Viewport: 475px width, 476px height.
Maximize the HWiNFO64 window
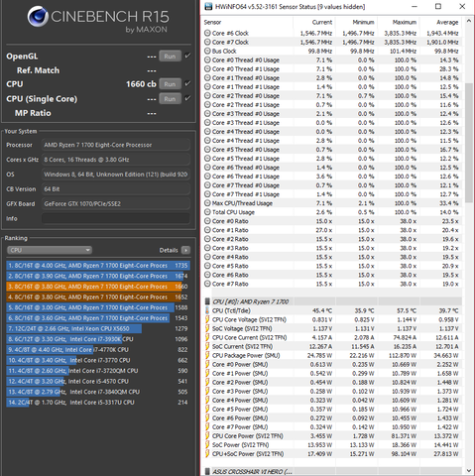438,6
